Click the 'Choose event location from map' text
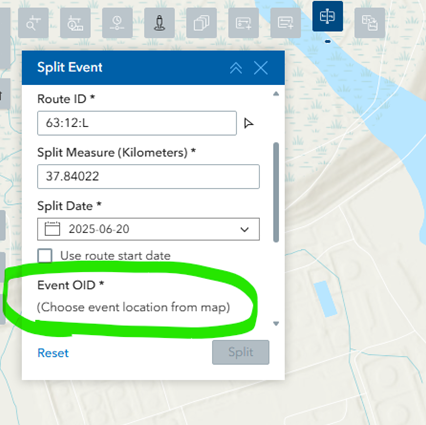This screenshot has width=426, height=425. (x=133, y=307)
